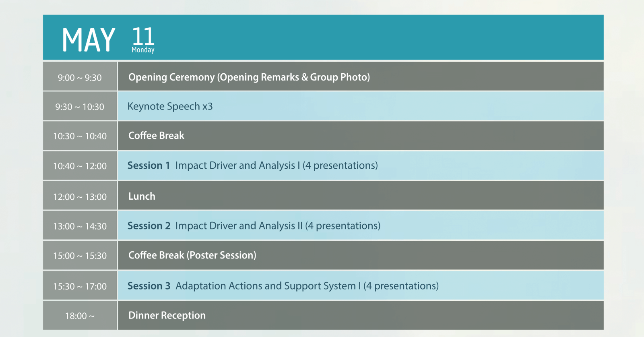Image resolution: width=644 pixels, height=337 pixels.
Task: Click the 13:00 ~ 14:30 time slot
Action: click(80, 226)
